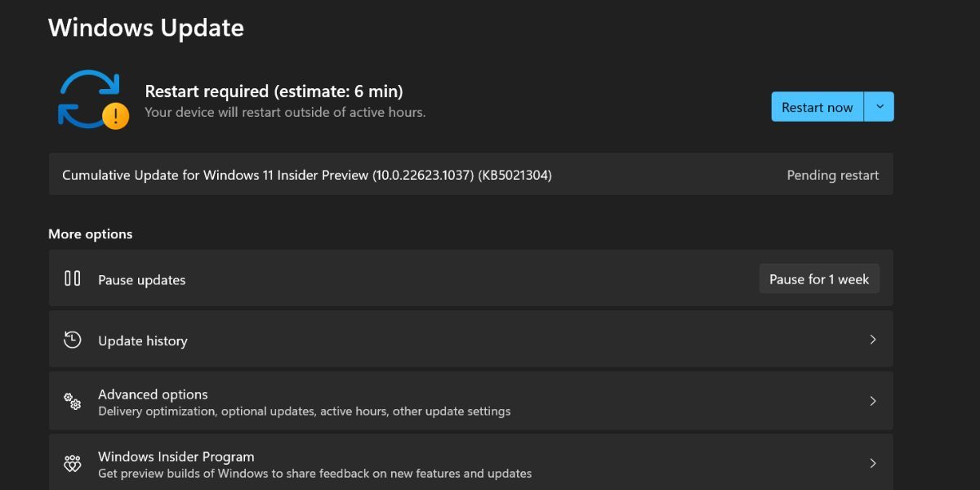This screenshot has width=980, height=490.
Task: Select the Cumulative Update KB5021304 entry
Action: (306, 174)
